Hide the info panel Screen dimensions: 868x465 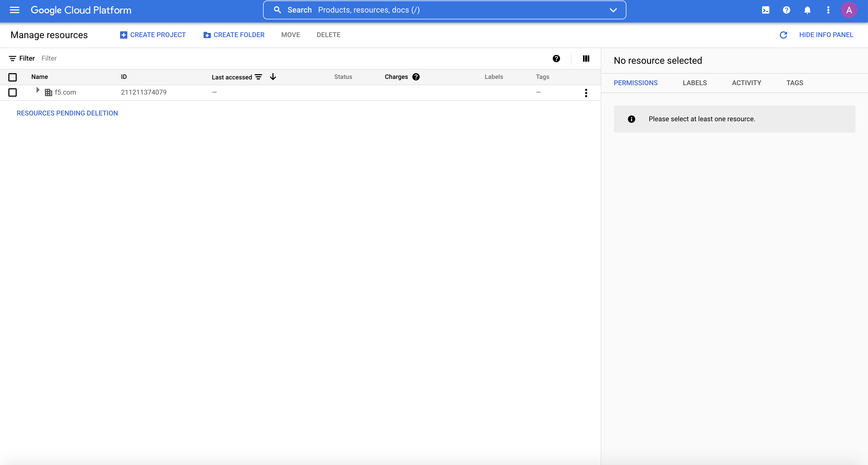click(827, 35)
